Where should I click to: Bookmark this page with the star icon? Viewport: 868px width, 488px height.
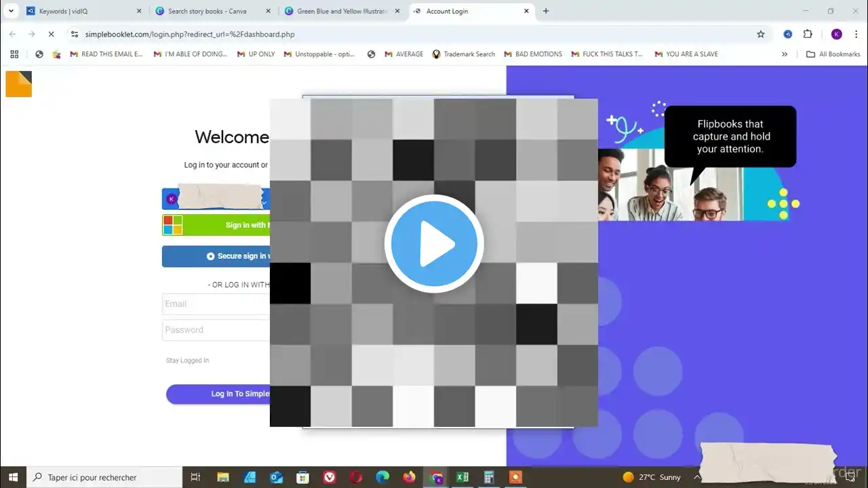761,34
